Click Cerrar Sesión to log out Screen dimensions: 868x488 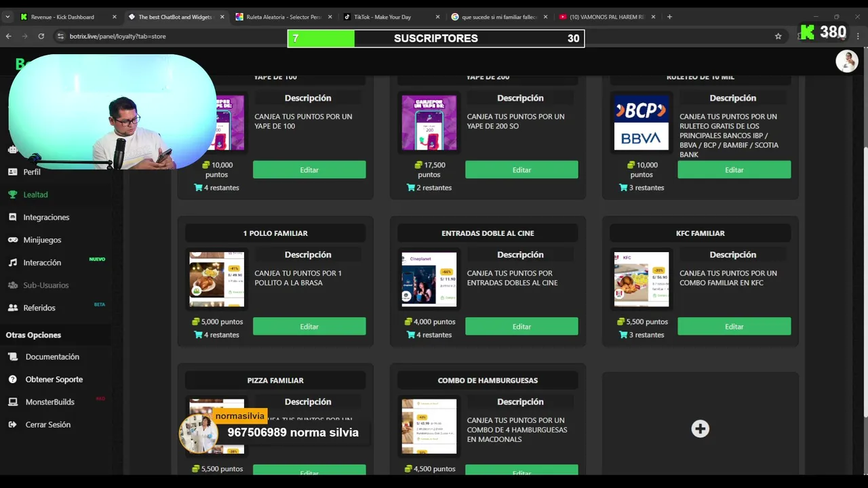[47, 424]
